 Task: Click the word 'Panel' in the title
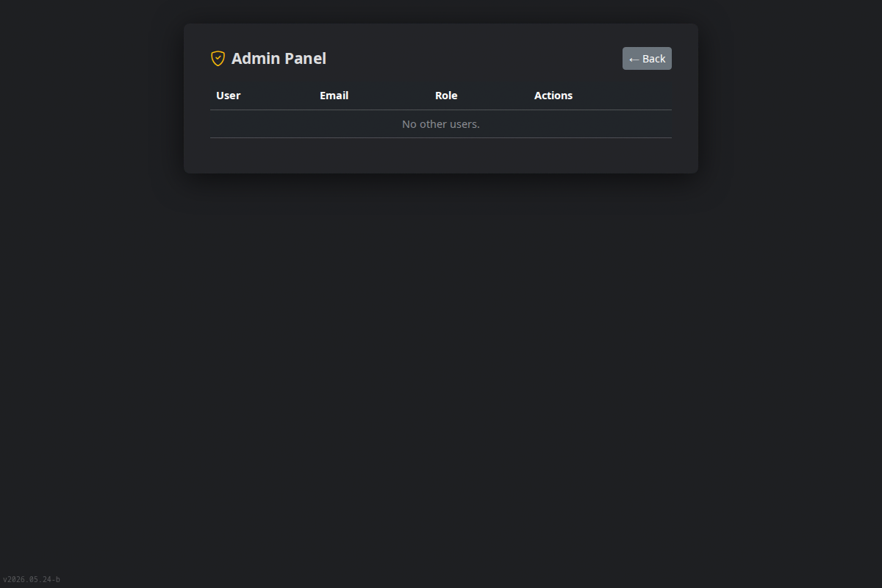(x=305, y=59)
